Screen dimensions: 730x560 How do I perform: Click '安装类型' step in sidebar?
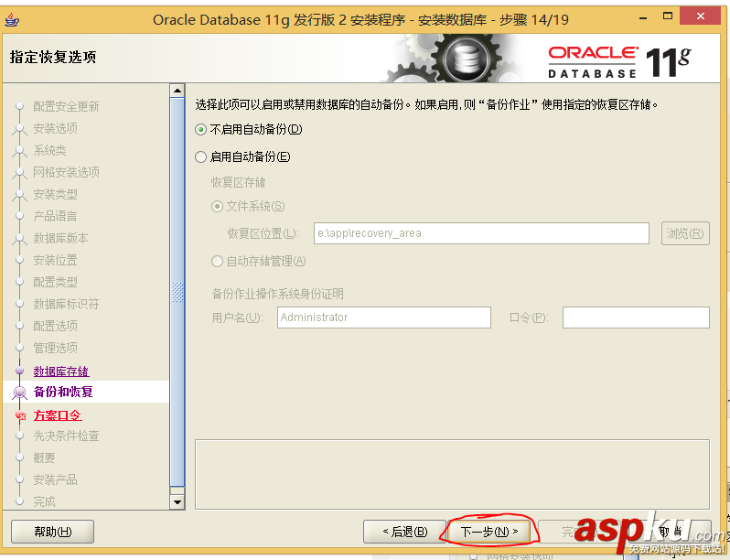coord(56,194)
